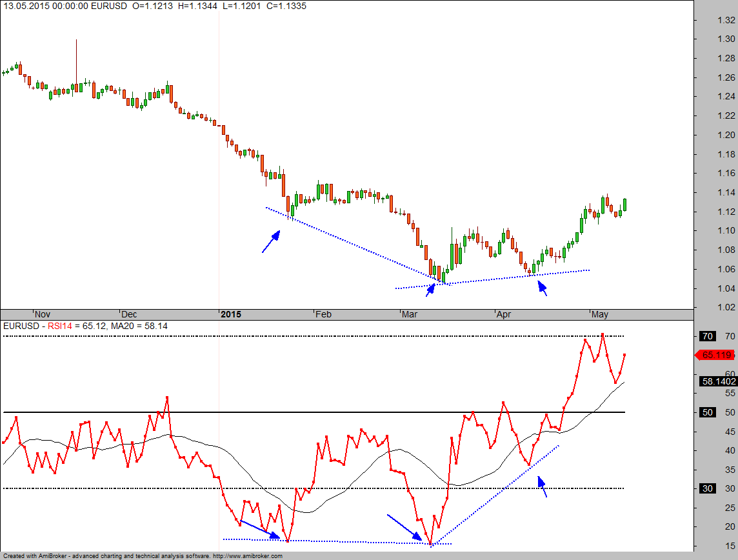Click the 15 RSI axis label

tap(730, 546)
